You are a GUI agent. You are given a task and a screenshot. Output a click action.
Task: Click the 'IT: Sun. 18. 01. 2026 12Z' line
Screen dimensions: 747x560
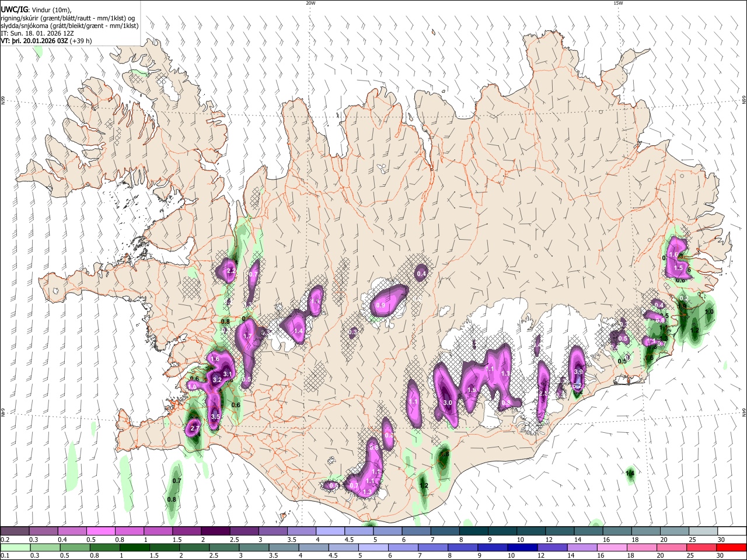point(37,33)
